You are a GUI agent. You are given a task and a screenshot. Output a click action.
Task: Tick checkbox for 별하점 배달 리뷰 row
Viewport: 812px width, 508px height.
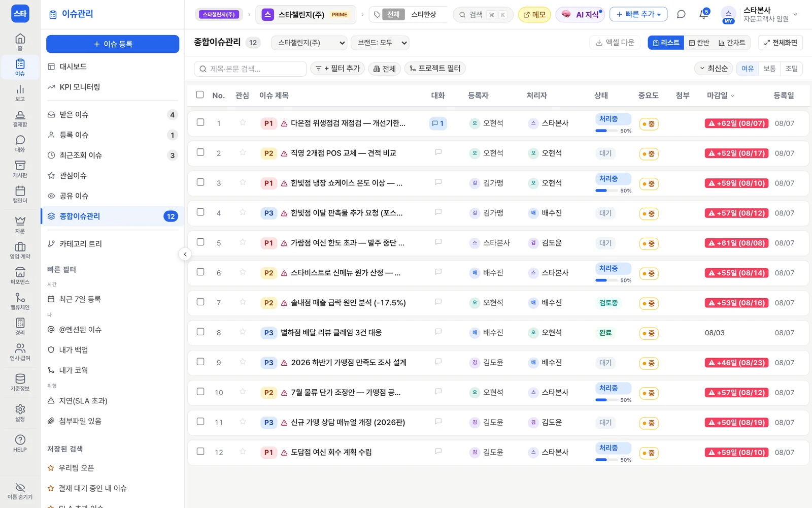click(x=200, y=332)
